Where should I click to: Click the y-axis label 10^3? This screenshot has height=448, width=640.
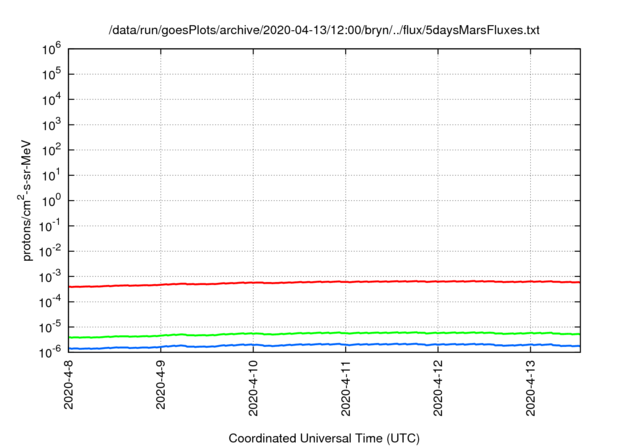(x=51, y=125)
